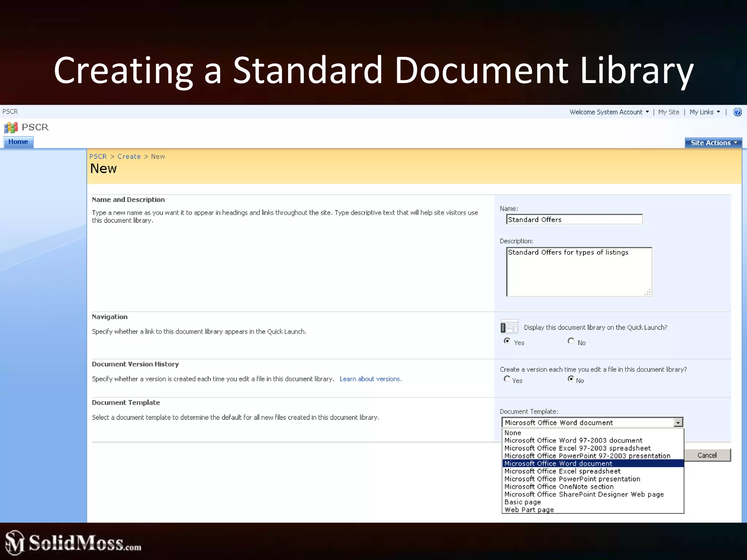This screenshot has height=560, width=747.
Task: Pick Web Part page template option
Action: tap(529, 510)
